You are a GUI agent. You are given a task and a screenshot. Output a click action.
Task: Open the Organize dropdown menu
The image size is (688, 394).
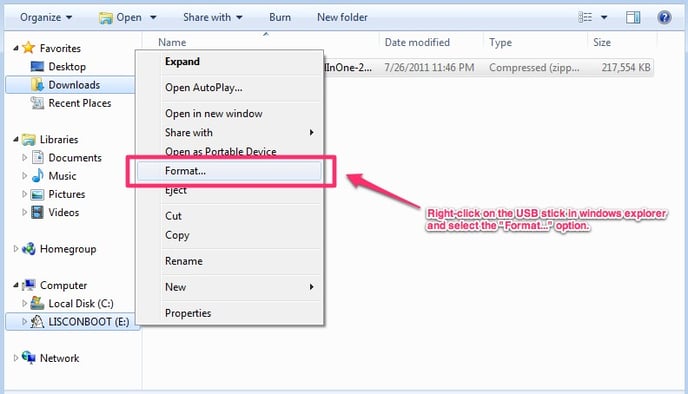[x=46, y=17]
